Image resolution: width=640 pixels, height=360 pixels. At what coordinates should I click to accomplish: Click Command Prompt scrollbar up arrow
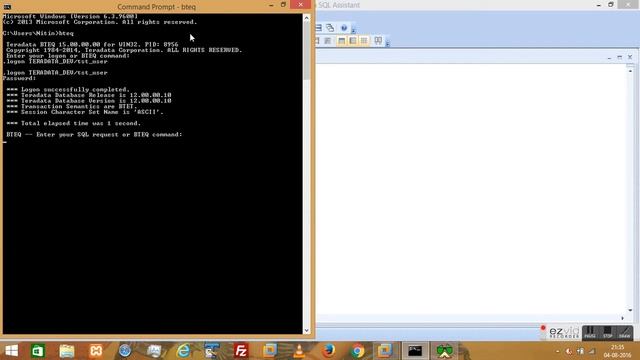click(x=307, y=18)
